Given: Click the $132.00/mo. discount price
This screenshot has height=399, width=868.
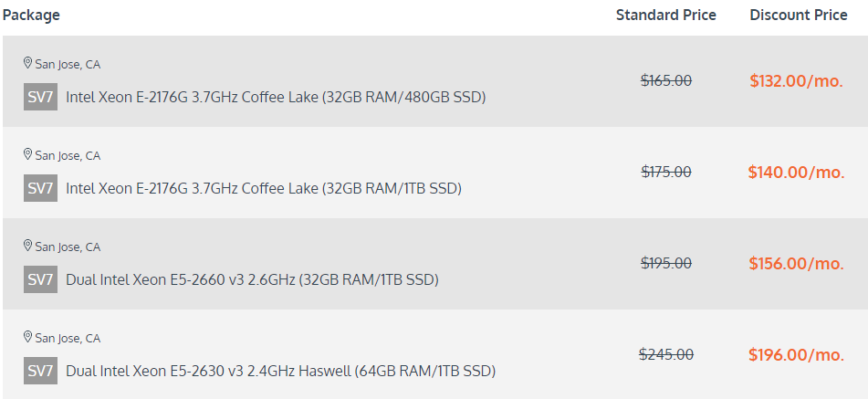Looking at the screenshot, I should (x=797, y=80).
